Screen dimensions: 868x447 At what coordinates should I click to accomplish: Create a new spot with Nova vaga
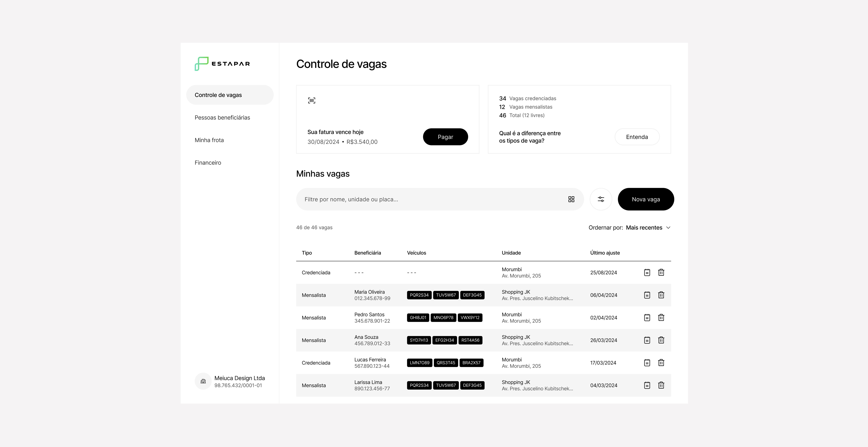pos(646,199)
